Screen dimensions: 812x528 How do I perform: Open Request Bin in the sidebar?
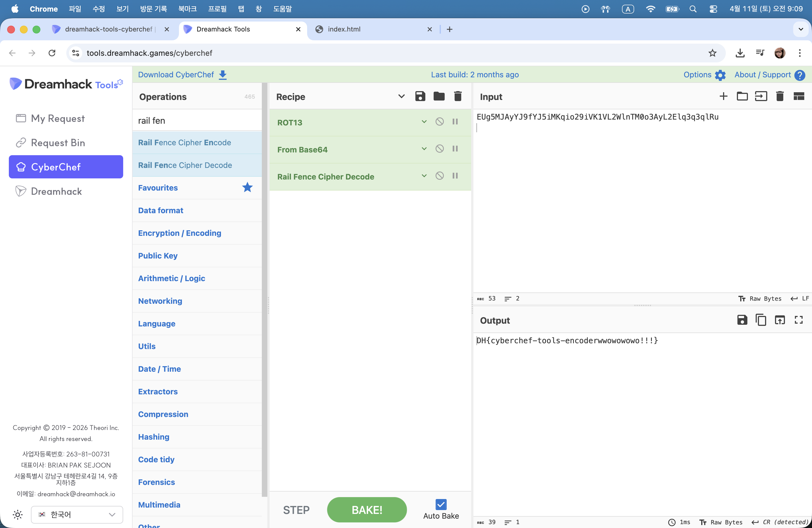pyautogui.click(x=58, y=142)
